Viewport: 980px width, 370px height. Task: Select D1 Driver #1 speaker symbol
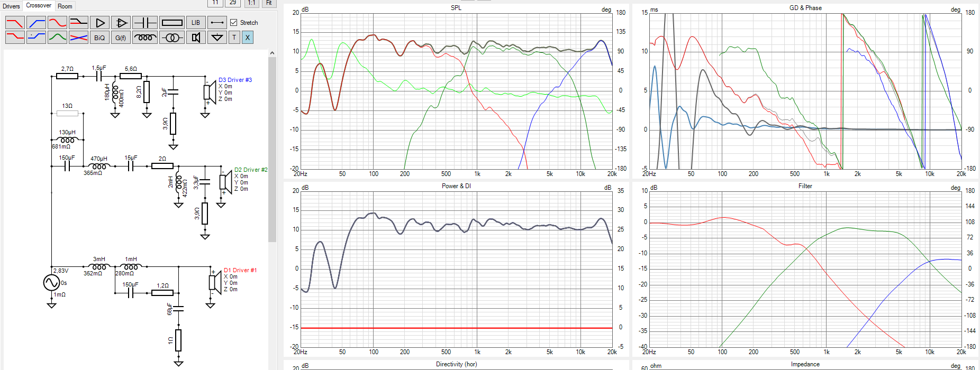click(215, 282)
